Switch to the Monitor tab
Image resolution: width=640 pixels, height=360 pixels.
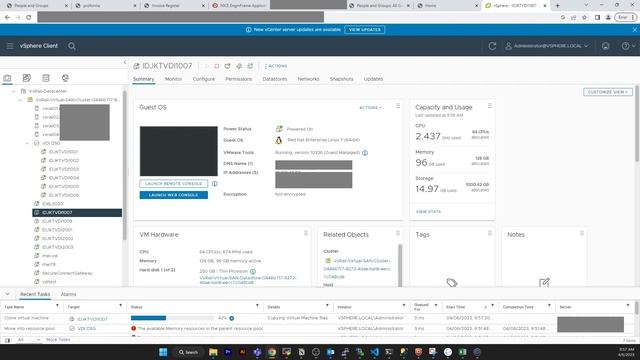[173, 79]
